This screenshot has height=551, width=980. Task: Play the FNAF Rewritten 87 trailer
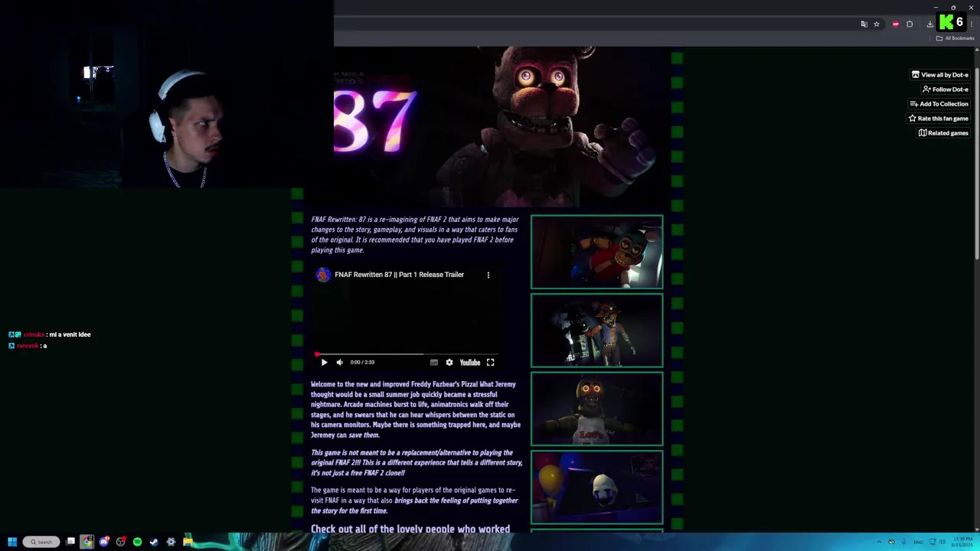324,363
